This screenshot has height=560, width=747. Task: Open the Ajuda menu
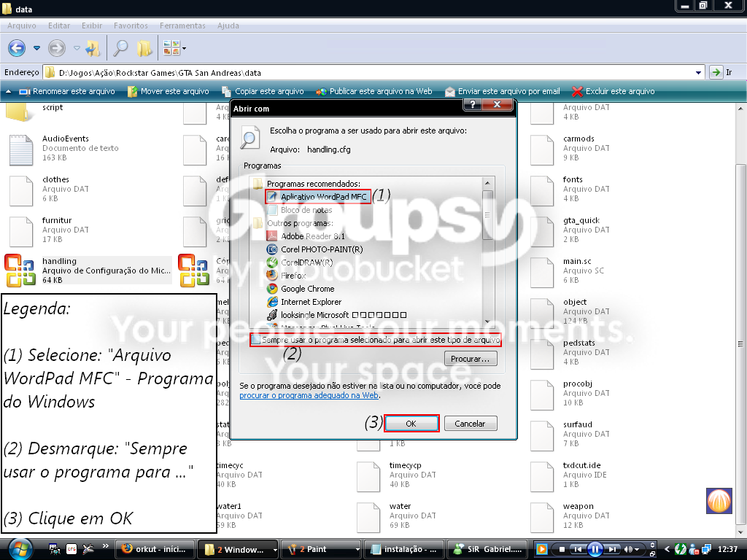pyautogui.click(x=228, y=26)
